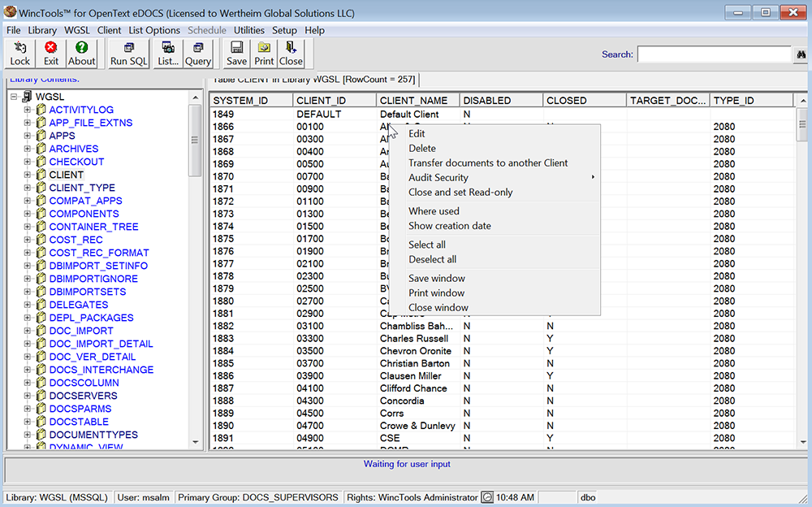Image resolution: width=812 pixels, height=507 pixels.
Task: Click the binoculars search icon
Action: click(x=801, y=54)
